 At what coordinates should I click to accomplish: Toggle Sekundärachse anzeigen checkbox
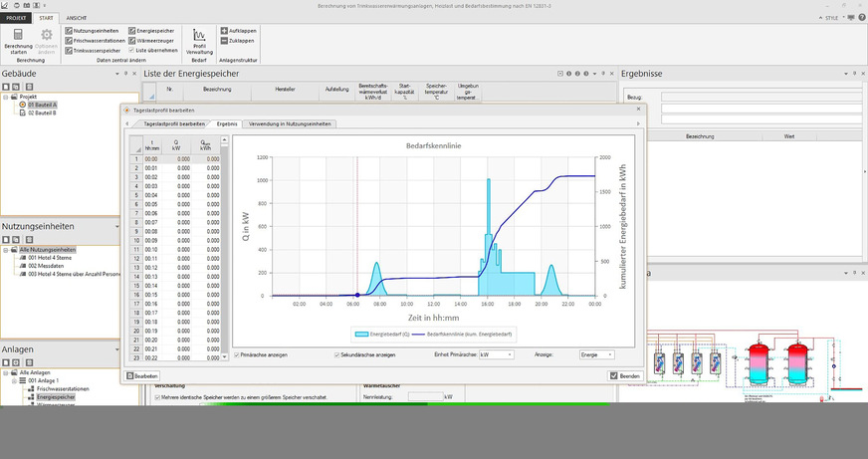tap(337, 354)
